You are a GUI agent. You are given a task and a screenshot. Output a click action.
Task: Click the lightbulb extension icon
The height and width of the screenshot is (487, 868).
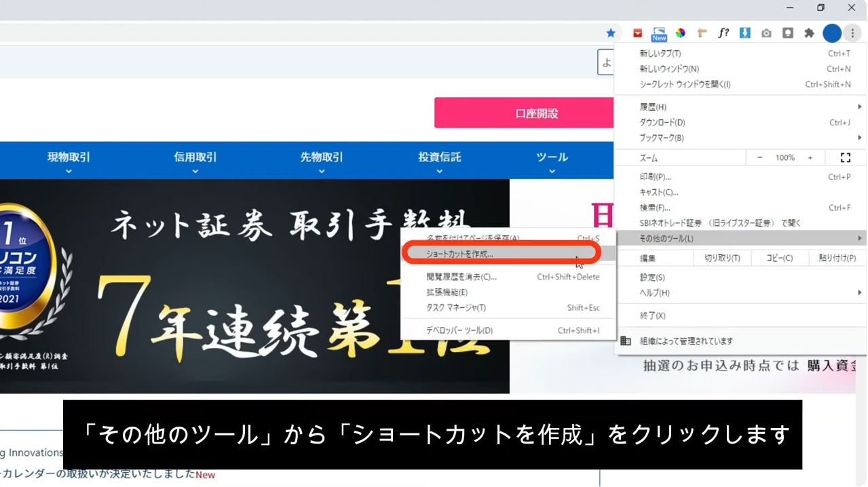(x=788, y=33)
